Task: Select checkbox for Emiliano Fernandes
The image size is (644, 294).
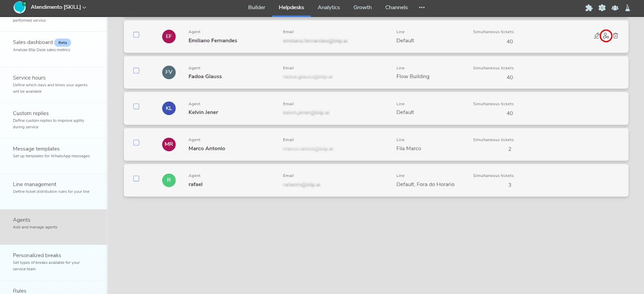Action: point(136,35)
